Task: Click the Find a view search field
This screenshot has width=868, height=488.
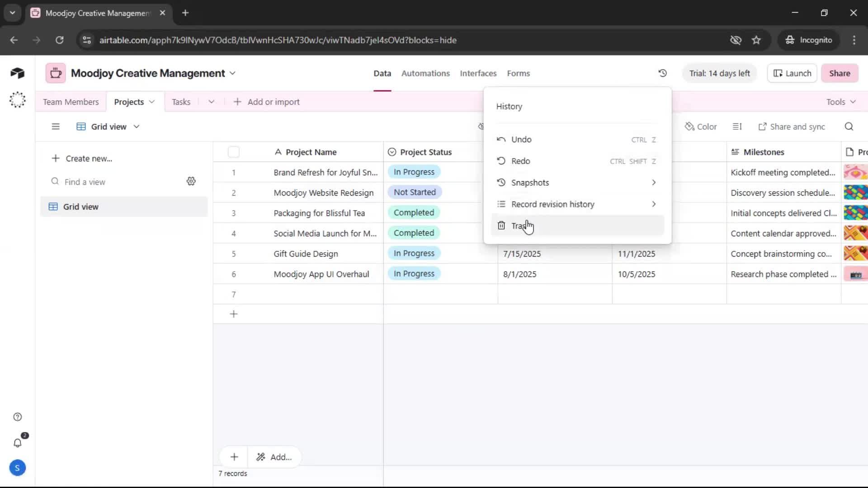Action: [116, 182]
